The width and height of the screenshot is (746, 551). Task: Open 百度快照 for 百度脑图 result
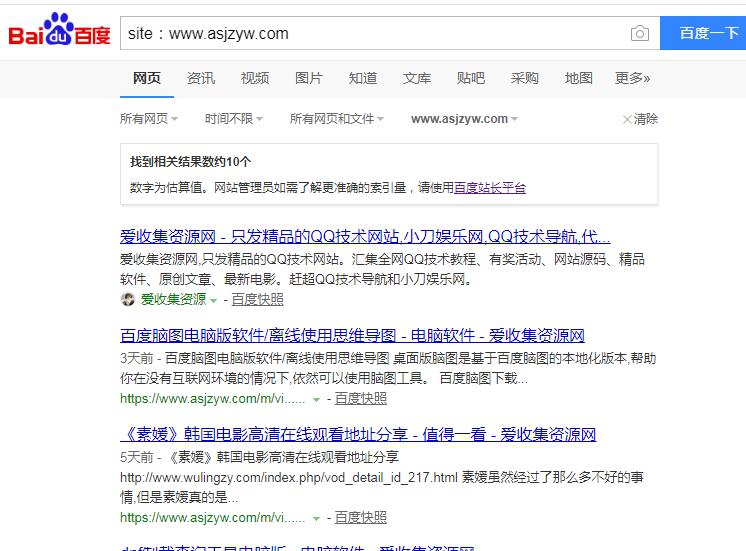click(361, 398)
